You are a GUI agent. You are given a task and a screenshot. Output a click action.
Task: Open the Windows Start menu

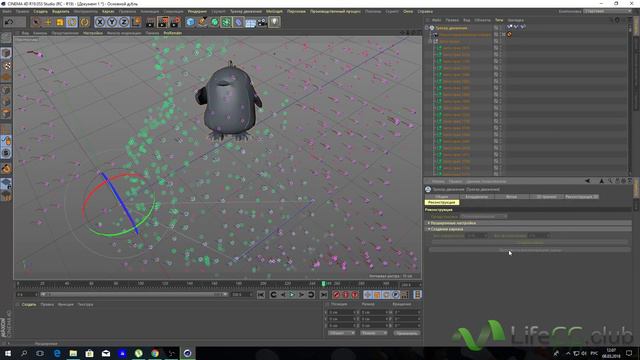pyautogui.click(x=8, y=353)
